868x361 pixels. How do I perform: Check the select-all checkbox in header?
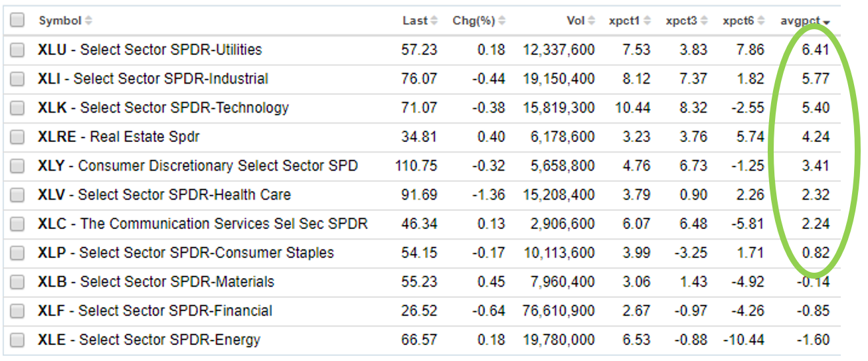coord(17,21)
